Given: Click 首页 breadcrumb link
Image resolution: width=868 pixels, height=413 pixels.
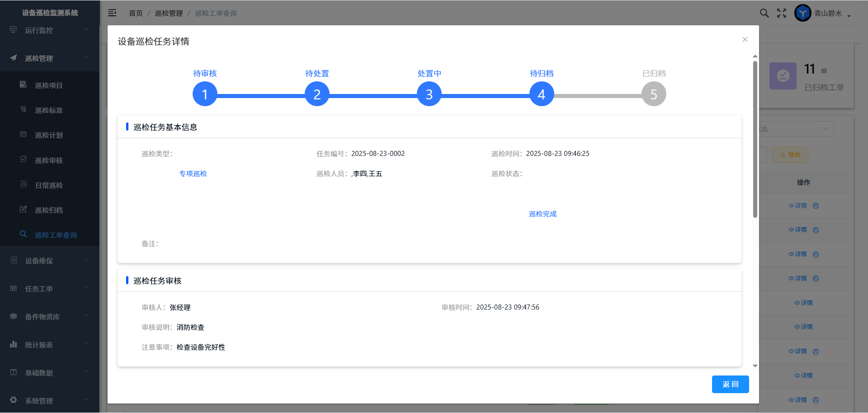Looking at the screenshot, I should click(x=136, y=13).
